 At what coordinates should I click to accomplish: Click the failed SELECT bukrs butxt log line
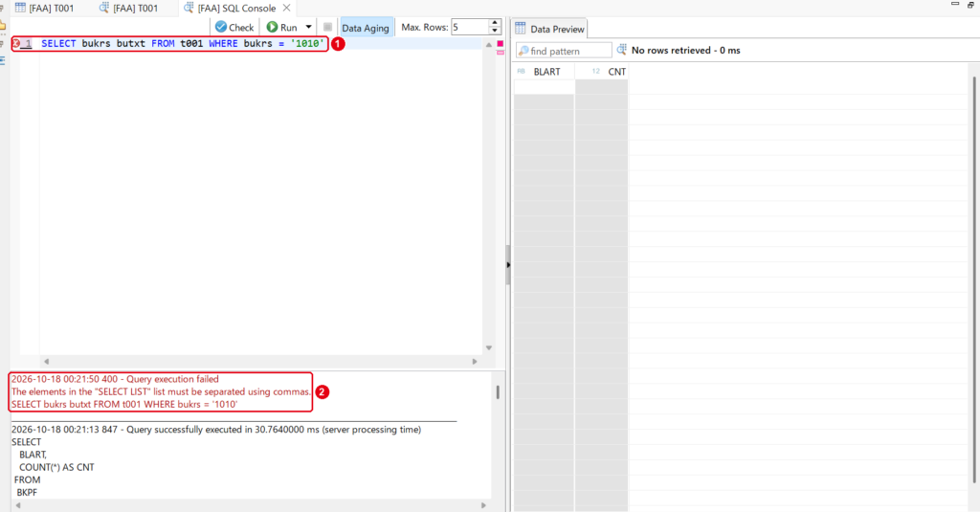coord(124,404)
